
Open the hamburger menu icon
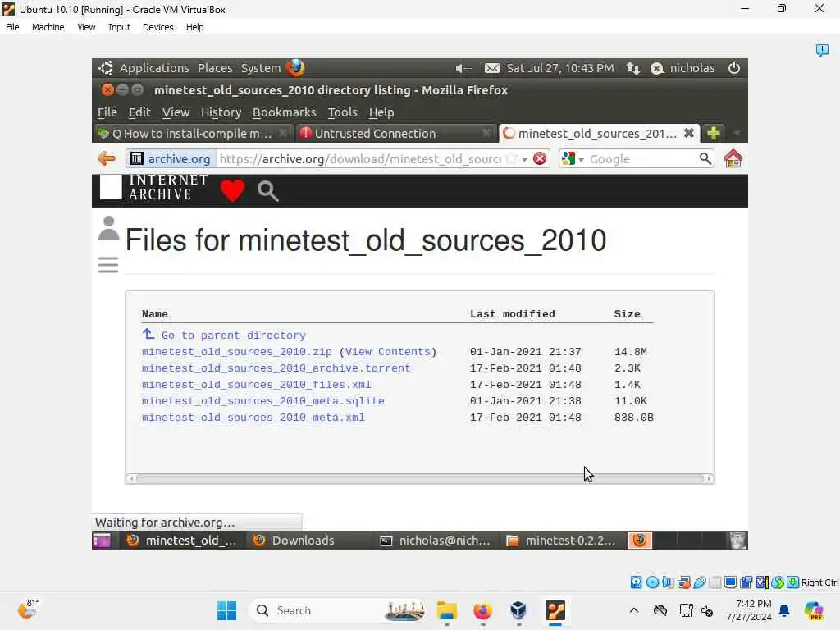pos(108,265)
